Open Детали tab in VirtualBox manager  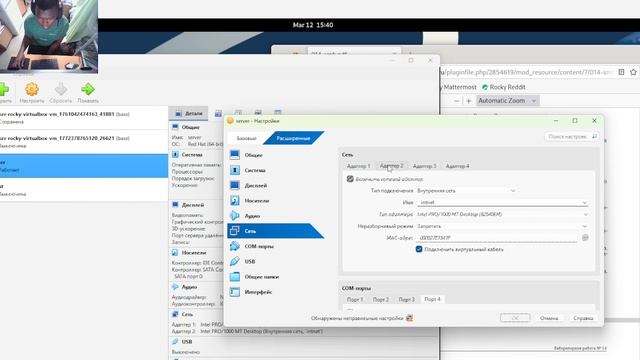click(189, 113)
